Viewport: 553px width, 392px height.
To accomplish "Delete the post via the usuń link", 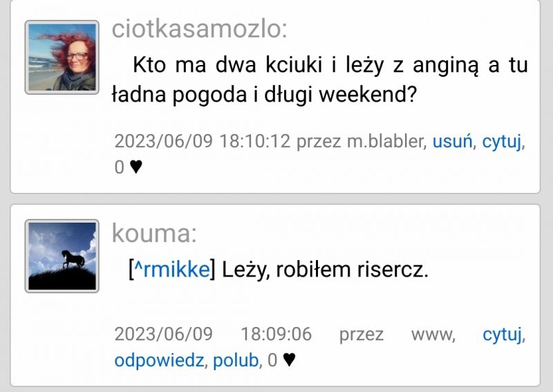I will [x=452, y=142].
